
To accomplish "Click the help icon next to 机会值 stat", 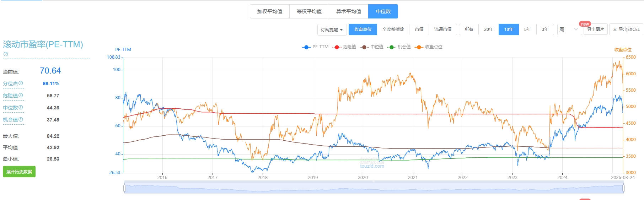I will coord(21,119).
